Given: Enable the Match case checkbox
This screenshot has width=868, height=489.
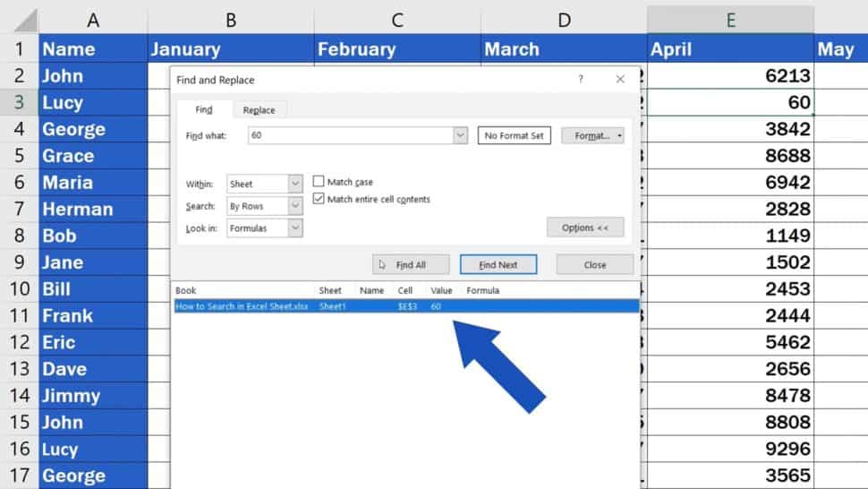Looking at the screenshot, I should point(319,182).
